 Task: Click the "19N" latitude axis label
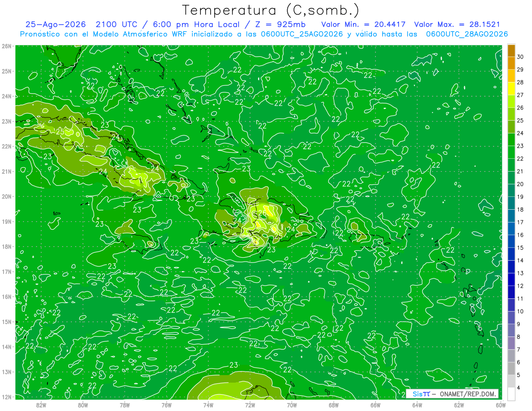(x=8, y=221)
